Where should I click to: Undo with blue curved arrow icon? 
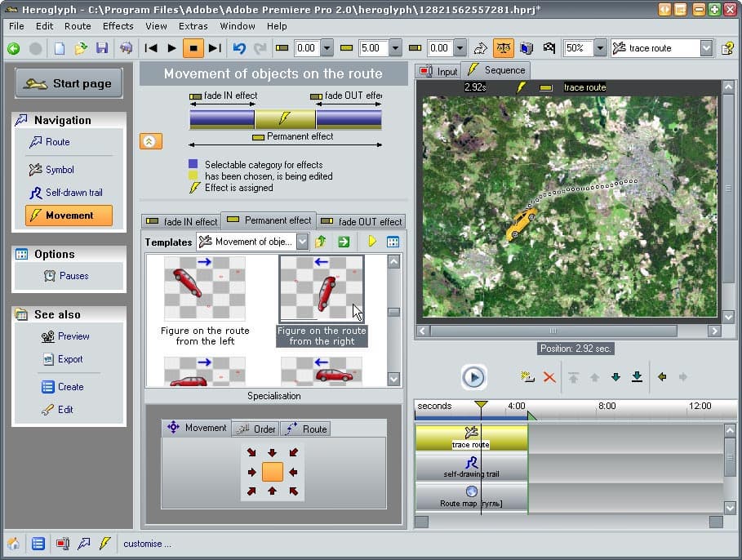click(x=239, y=48)
